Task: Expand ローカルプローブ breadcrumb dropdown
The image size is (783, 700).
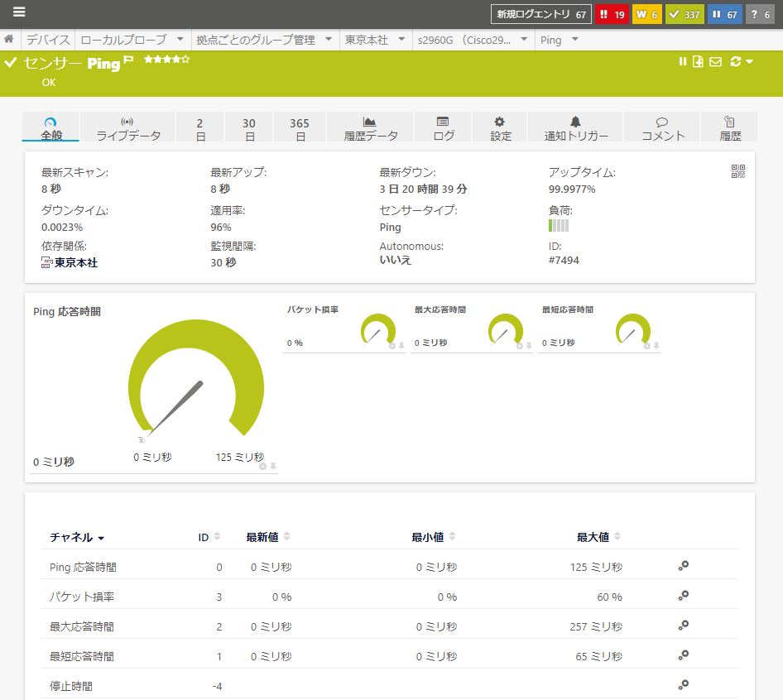Action: click(180, 38)
